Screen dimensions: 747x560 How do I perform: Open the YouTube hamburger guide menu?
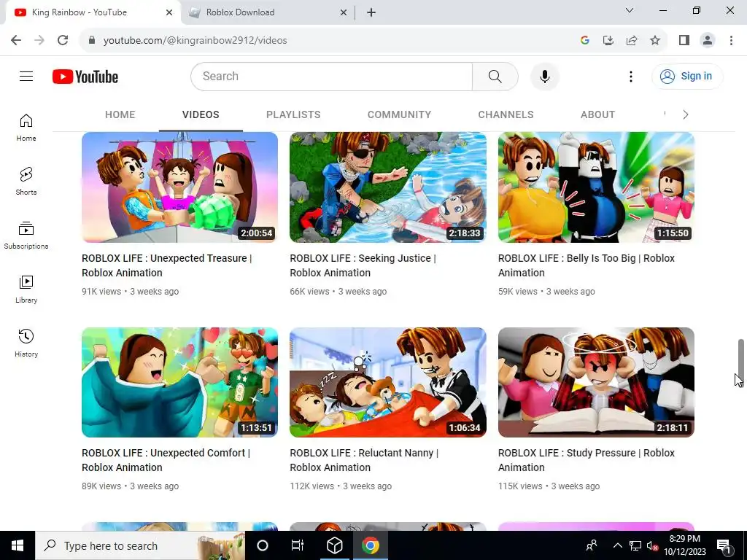[26, 76]
